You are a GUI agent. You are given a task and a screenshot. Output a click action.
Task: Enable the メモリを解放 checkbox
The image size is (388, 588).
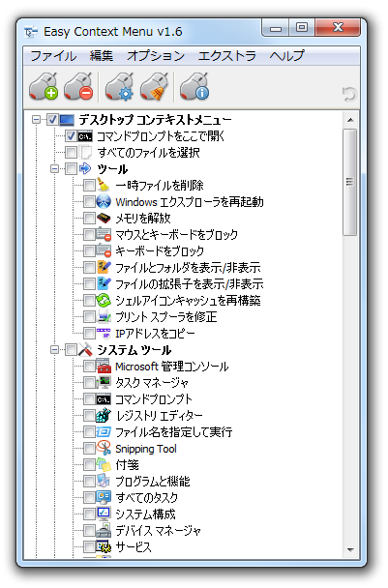[89, 218]
